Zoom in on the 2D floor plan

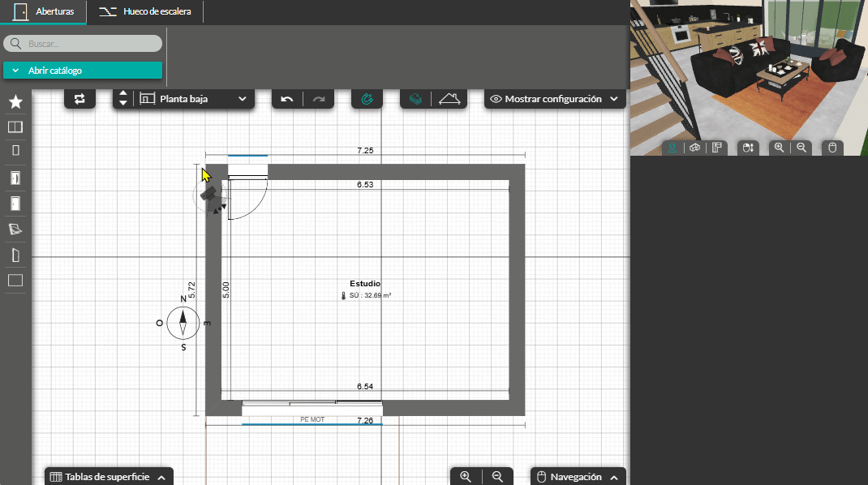pos(466,477)
